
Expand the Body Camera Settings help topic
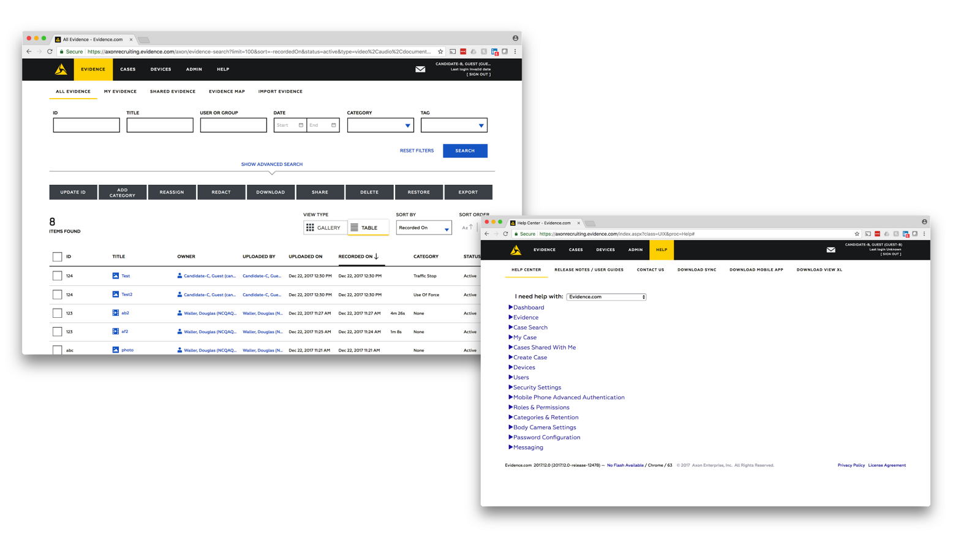click(542, 427)
